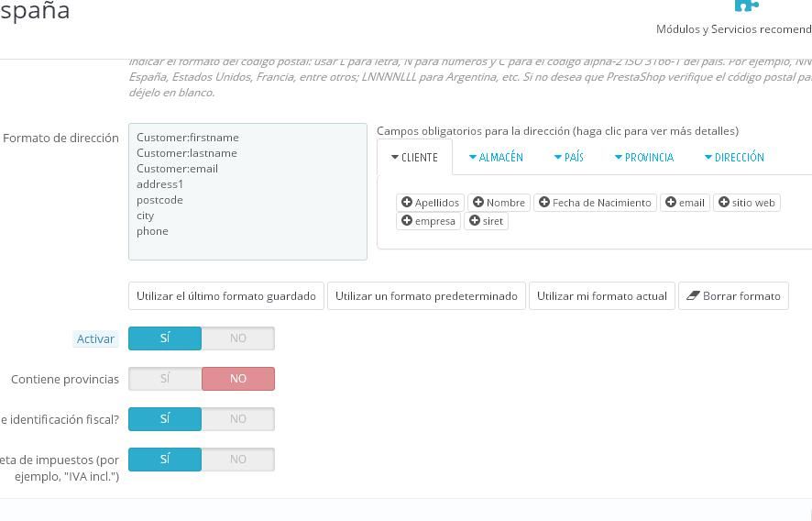Open the DIRECCIÓN fields tab
This screenshot has height=521, width=812.
click(x=734, y=157)
